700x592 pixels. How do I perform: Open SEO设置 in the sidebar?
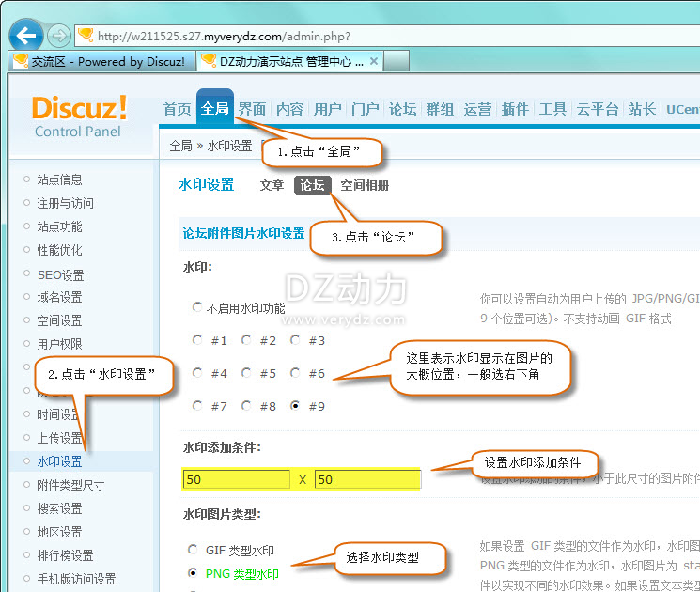point(60,275)
